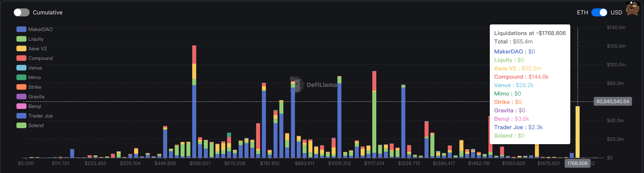Click the tooltip Venus $28.2k line
Image resolution: width=644 pixels, height=173 pixels.
514,85
